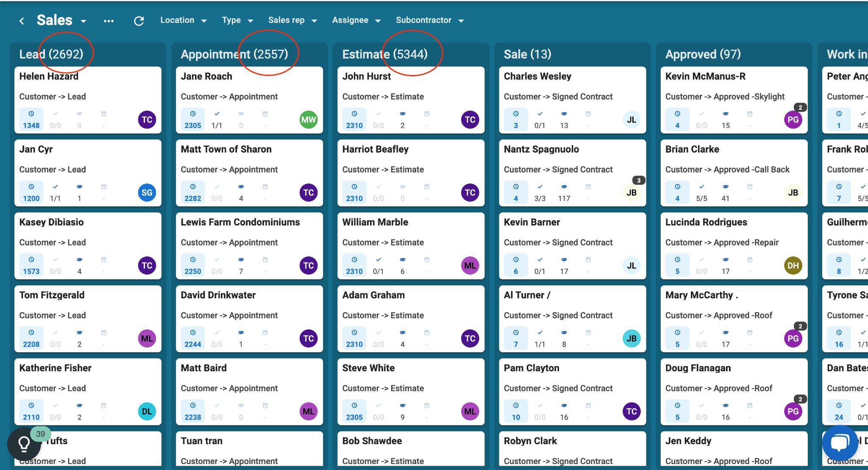Image resolution: width=868 pixels, height=470 pixels.
Task: Click the MW avatar on Jane Roach card
Action: point(308,120)
